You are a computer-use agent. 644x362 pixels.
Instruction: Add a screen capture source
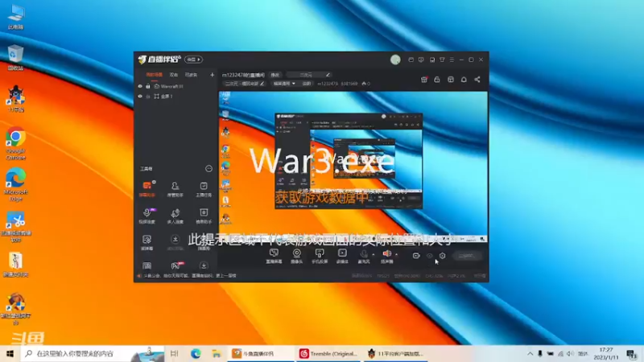[274, 256]
